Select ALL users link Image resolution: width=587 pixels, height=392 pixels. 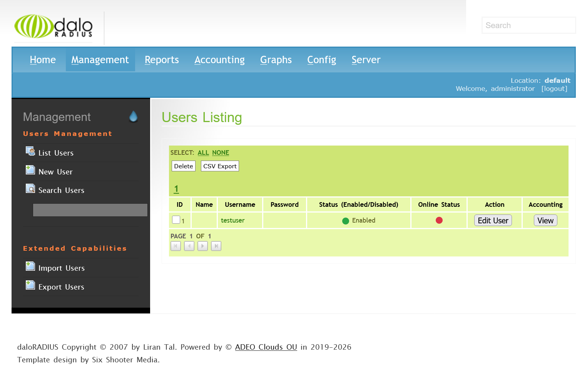(x=203, y=152)
